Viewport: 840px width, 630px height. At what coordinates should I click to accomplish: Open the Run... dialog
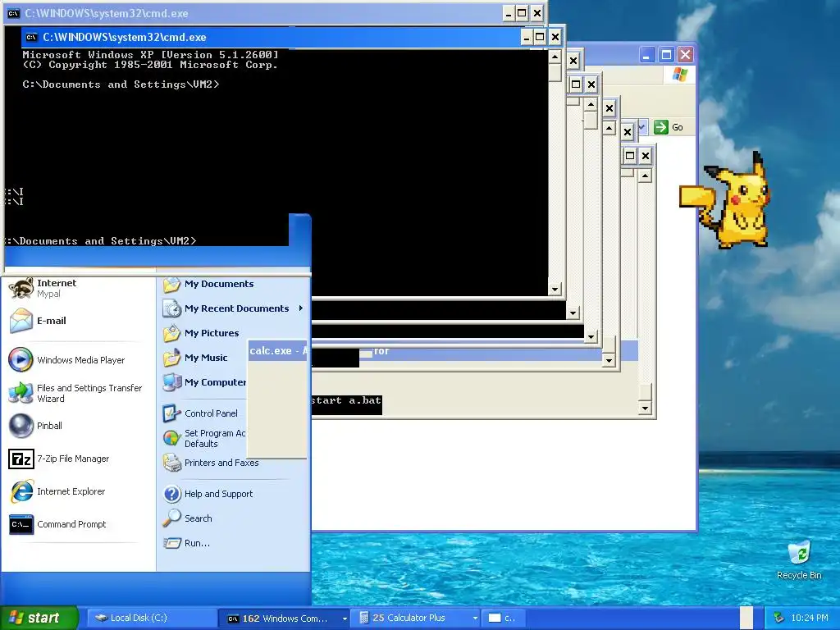tap(186, 543)
